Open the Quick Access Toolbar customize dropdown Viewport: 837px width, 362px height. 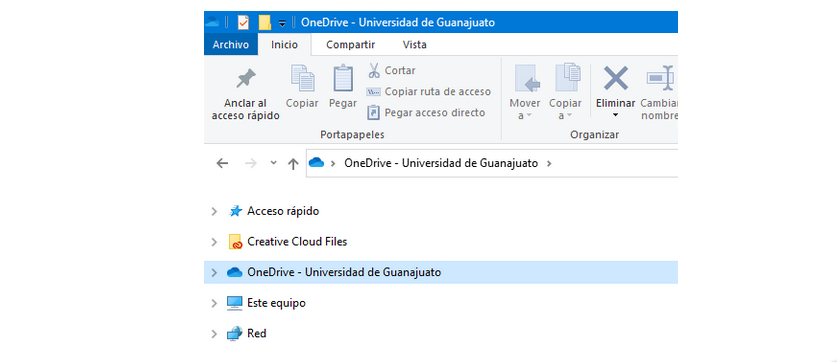pyautogui.click(x=282, y=23)
